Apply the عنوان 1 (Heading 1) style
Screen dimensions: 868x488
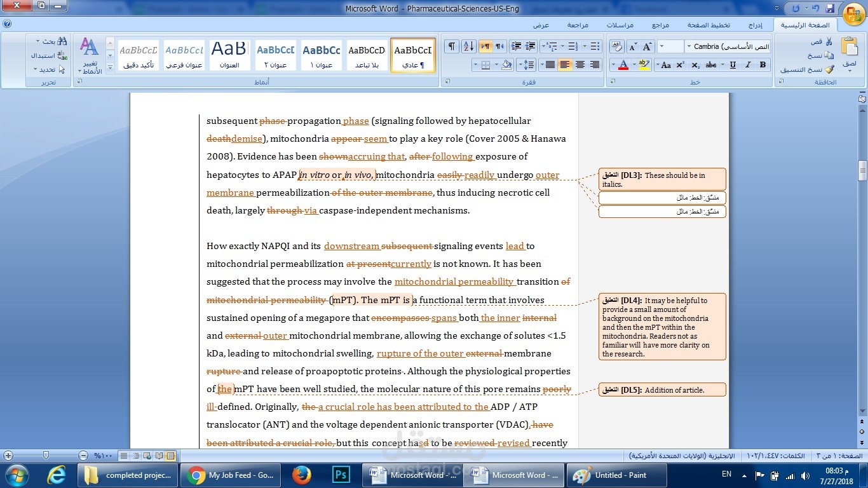[x=322, y=54]
